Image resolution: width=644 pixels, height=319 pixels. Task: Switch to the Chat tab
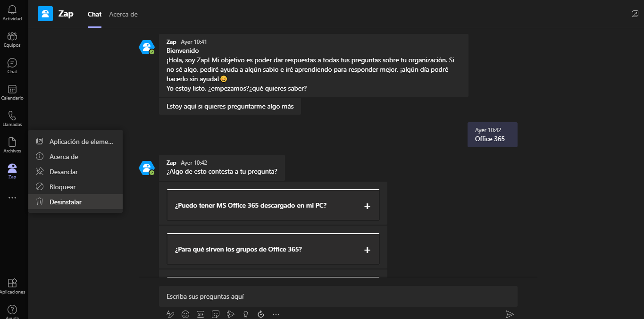tap(94, 14)
